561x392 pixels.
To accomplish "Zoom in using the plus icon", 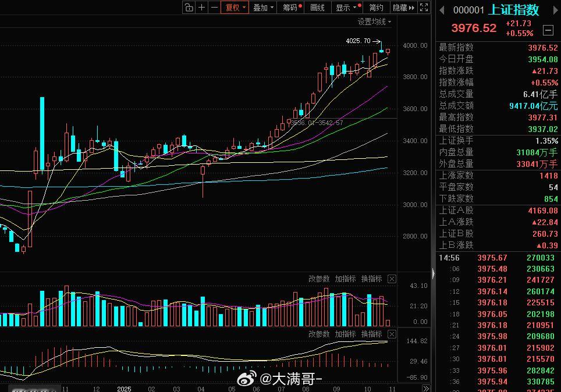I will (x=201, y=8).
